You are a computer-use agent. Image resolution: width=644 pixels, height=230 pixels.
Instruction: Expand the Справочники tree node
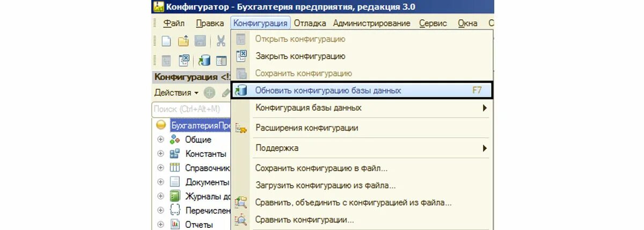(160, 168)
